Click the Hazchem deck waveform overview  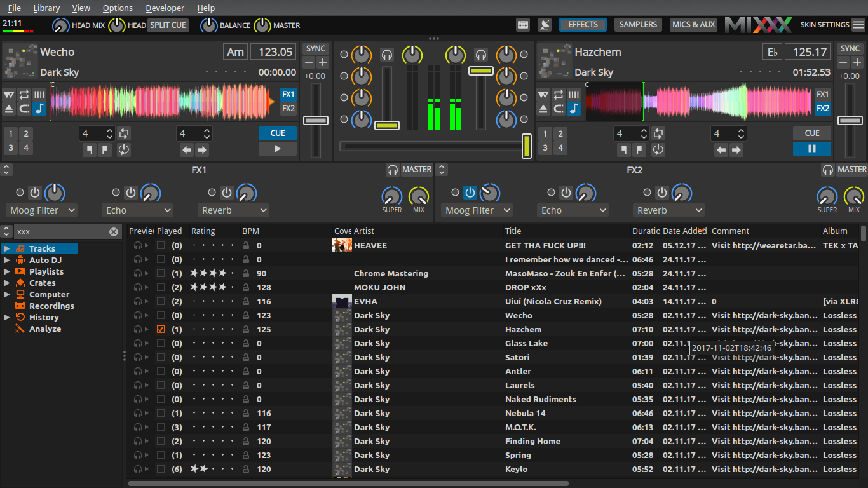698,101
